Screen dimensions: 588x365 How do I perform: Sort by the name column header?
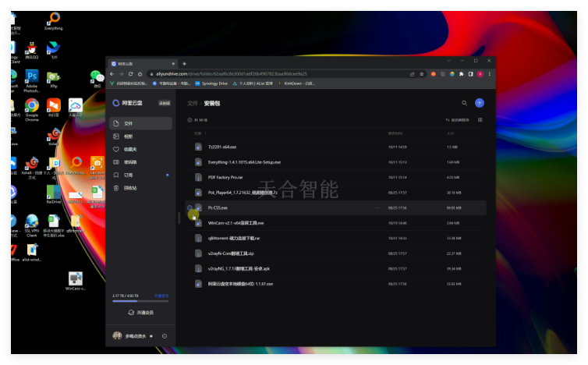point(200,133)
